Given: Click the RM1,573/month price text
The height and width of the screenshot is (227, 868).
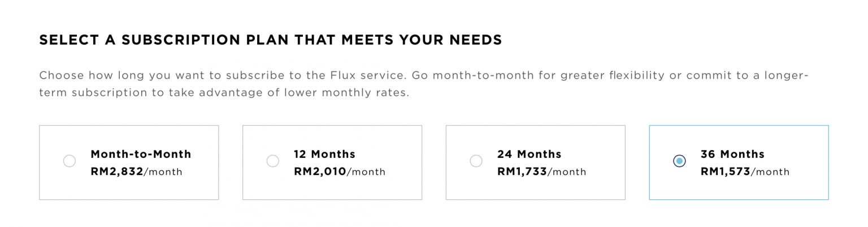Looking at the screenshot, I should point(745,172).
